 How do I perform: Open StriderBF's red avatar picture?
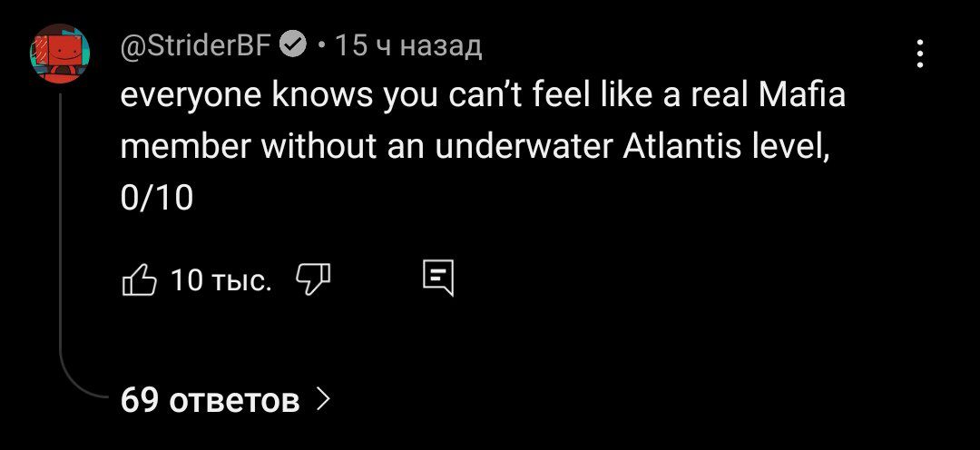[x=61, y=54]
